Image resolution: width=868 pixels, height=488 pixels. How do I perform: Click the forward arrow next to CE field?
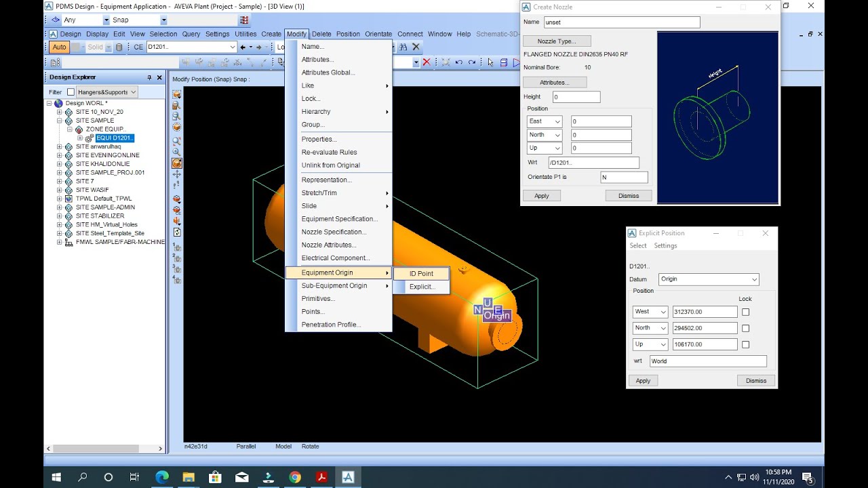[x=259, y=47]
